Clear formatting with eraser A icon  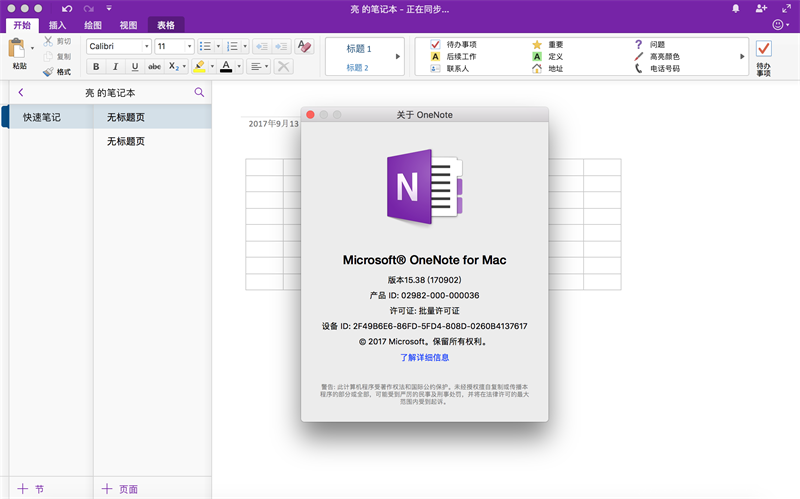click(x=304, y=46)
